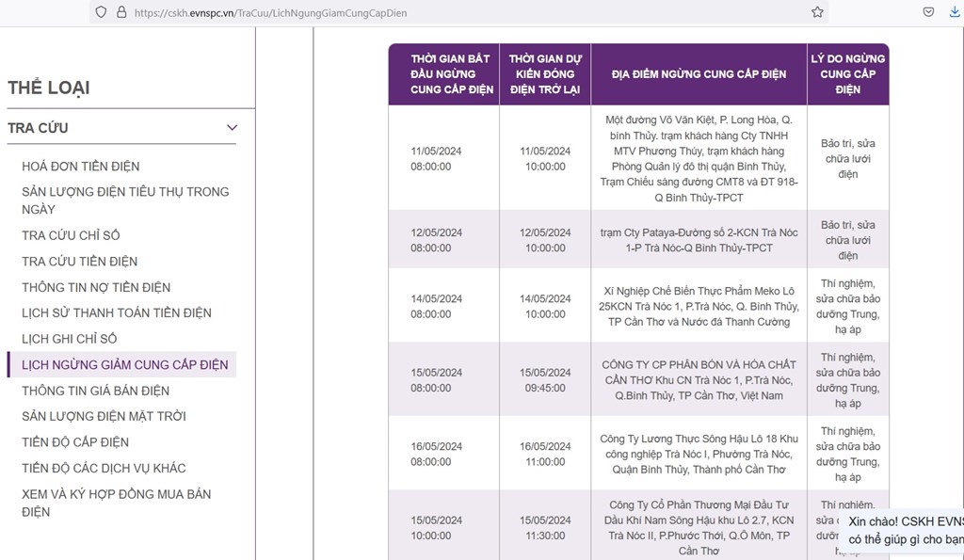Go to TIẾN ĐỘ CẤP ĐIỆN

click(75, 442)
